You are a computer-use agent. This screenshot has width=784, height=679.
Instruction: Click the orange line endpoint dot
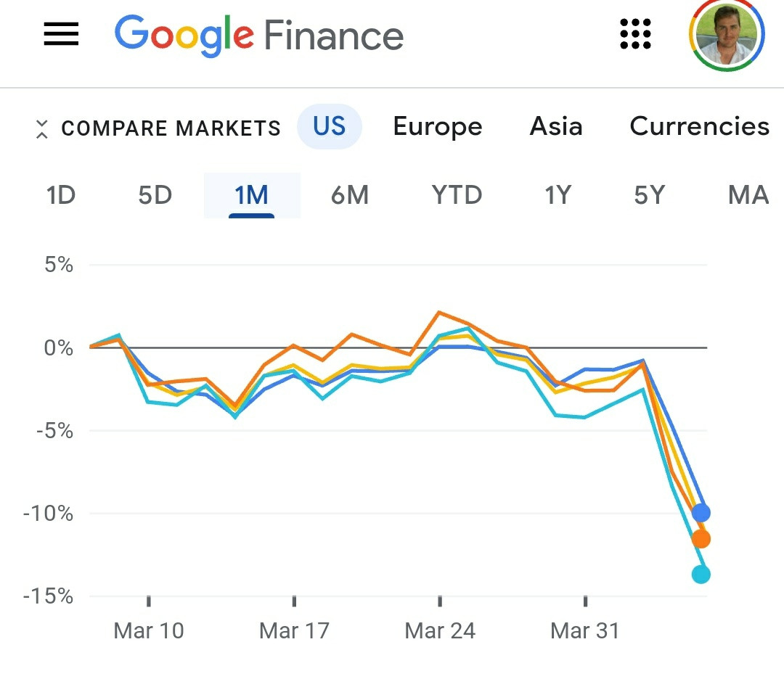coord(701,538)
